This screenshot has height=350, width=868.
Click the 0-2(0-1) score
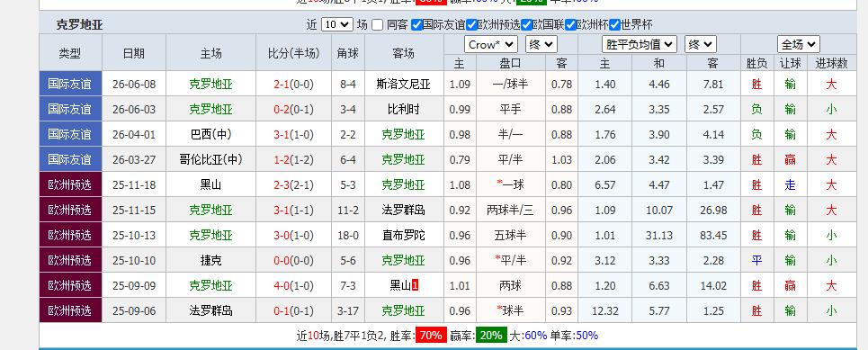tap(293, 110)
